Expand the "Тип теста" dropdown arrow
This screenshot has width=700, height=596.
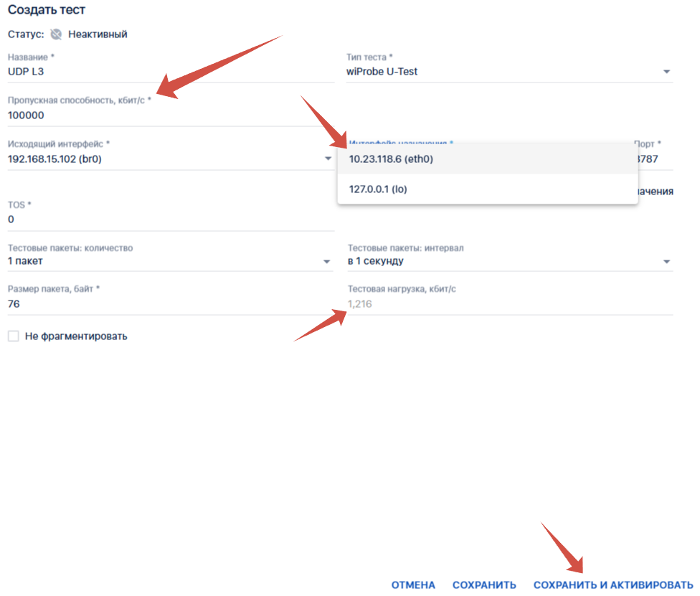coord(666,72)
